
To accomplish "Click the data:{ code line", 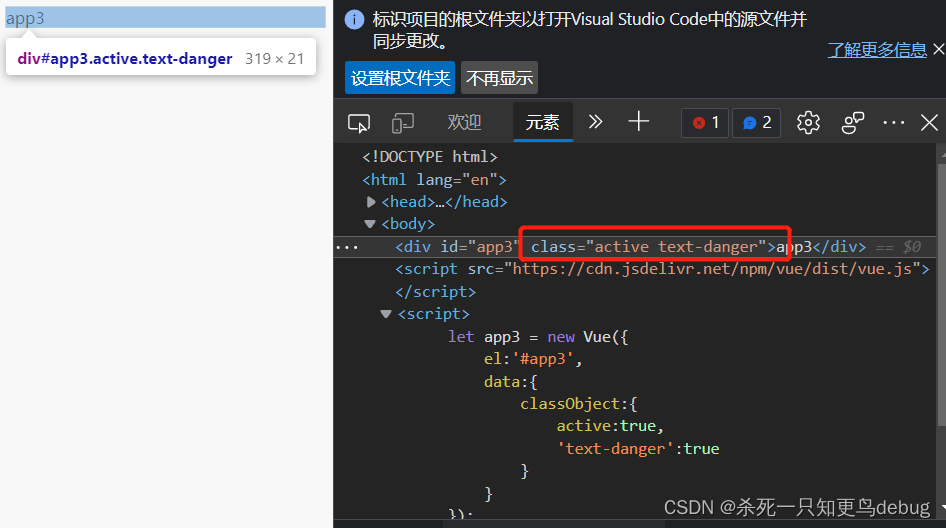I will click(510, 381).
